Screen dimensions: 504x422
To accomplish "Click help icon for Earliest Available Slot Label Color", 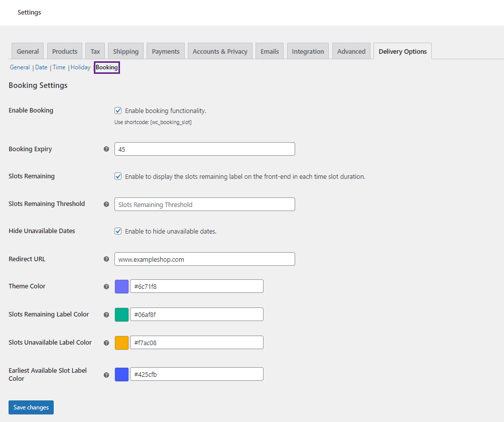I will [106, 375].
